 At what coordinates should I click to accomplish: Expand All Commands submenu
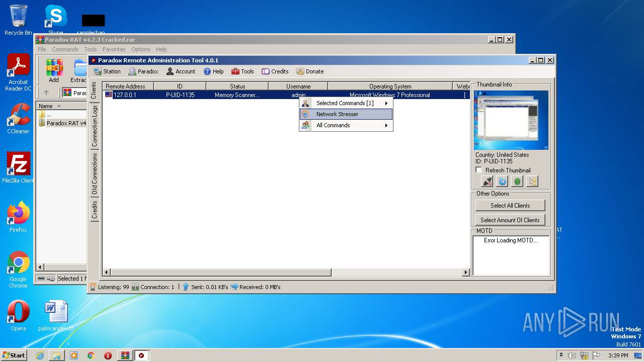tap(346, 125)
